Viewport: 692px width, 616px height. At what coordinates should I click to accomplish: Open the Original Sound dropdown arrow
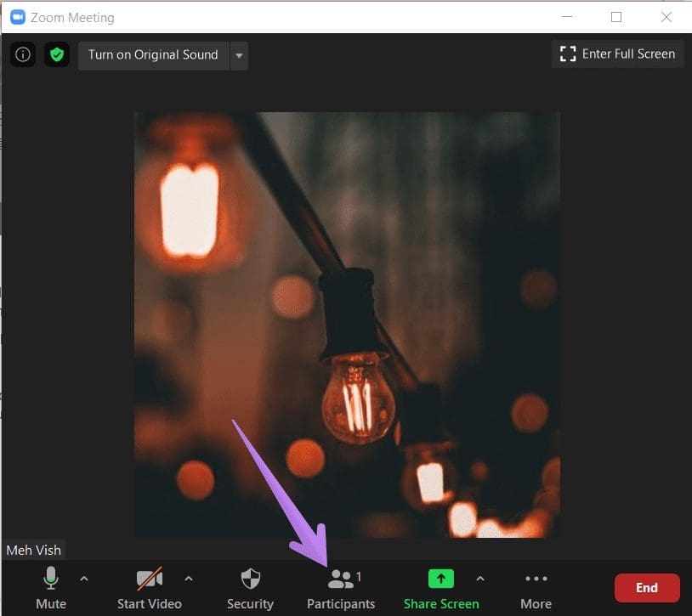(239, 54)
